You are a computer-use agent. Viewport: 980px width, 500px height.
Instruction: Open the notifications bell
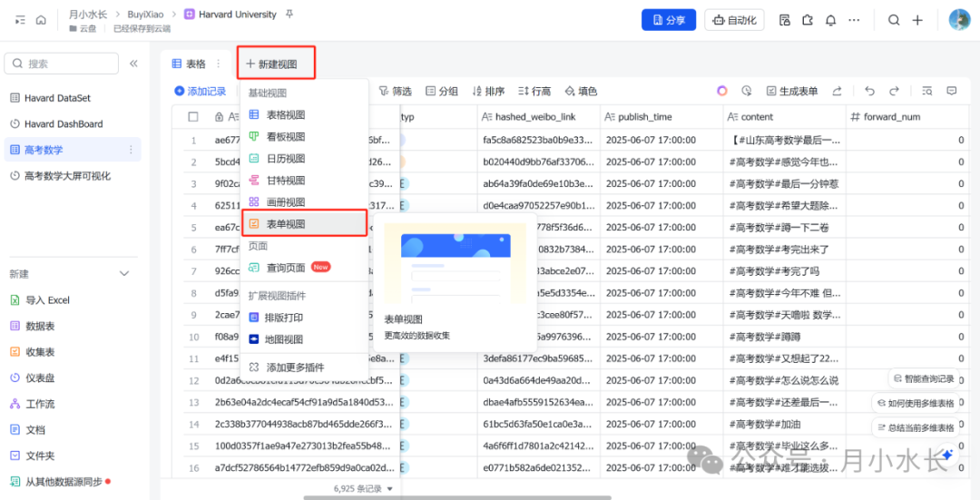pyautogui.click(x=830, y=20)
